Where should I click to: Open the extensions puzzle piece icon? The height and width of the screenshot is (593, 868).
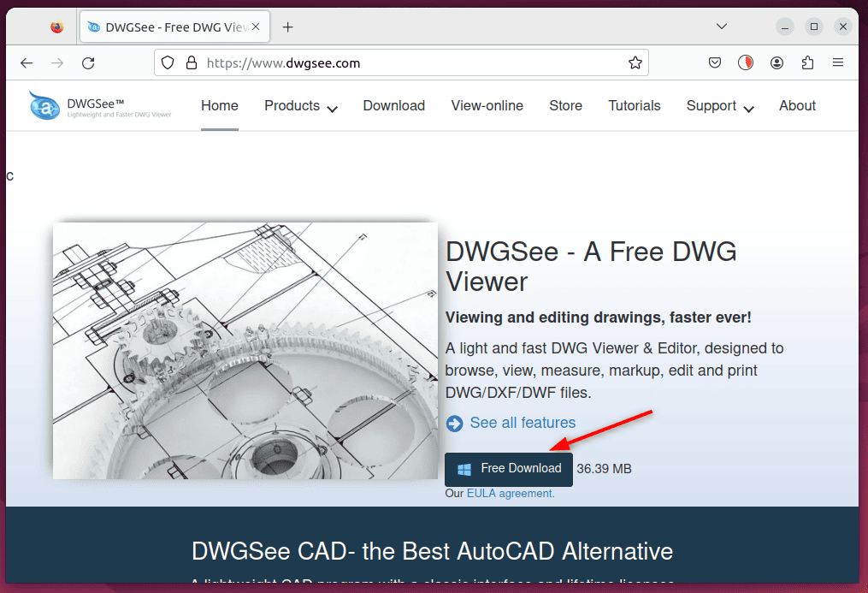[x=807, y=63]
